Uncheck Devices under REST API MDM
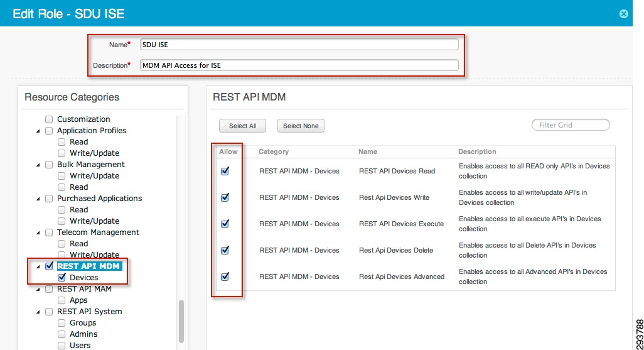The image size is (644, 350). 62,278
